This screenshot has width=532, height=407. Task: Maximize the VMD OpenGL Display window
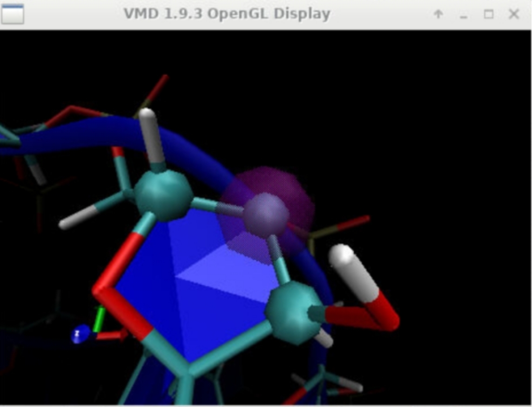coord(488,14)
